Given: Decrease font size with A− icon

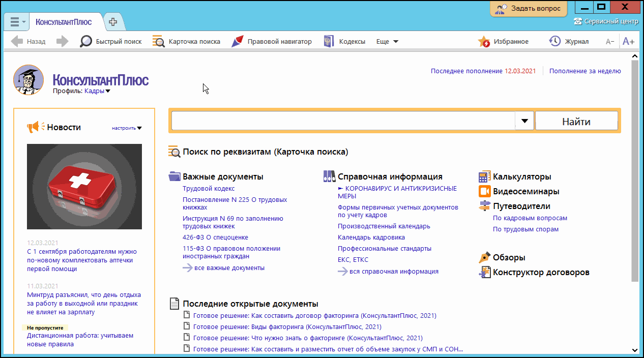Looking at the screenshot, I should 610,42.
